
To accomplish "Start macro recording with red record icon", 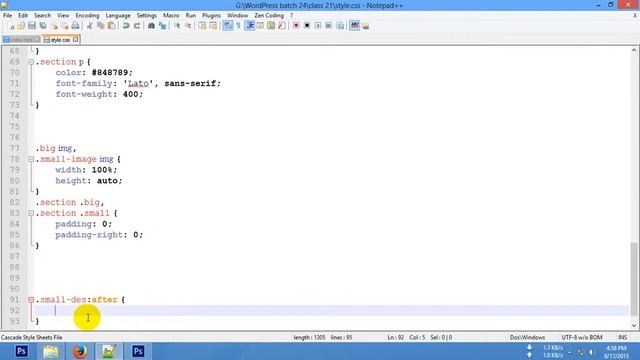I will (x=296, y=26).
